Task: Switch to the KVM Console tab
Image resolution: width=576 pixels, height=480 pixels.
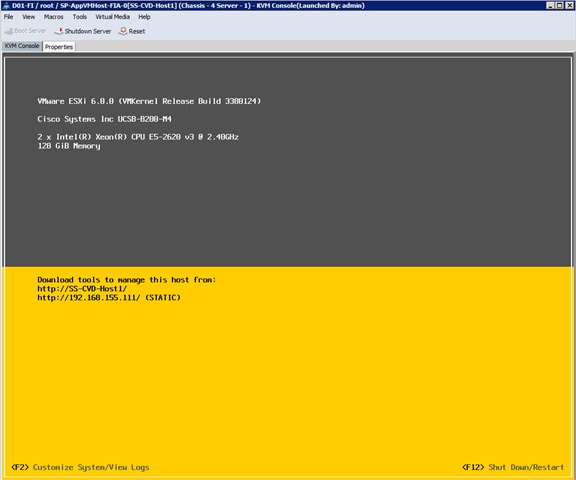Action: click(x=22, y=46)
